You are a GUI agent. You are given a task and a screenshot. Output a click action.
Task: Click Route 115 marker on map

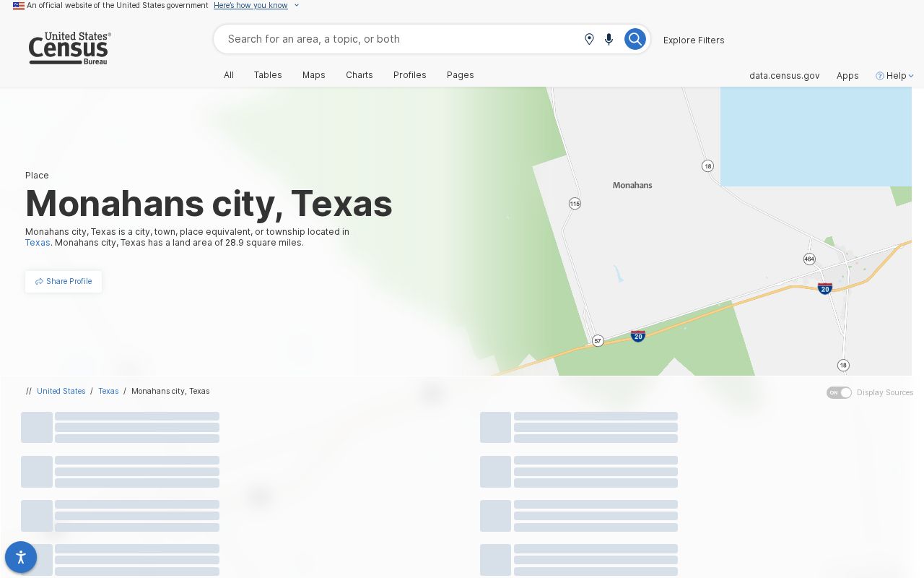pyautogui.click(x=575, y=204)
